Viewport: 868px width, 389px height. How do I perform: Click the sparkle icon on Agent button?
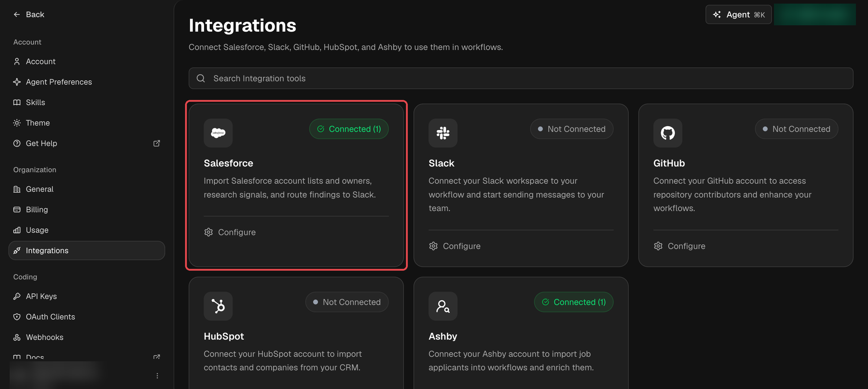click(x=717, y=15)
